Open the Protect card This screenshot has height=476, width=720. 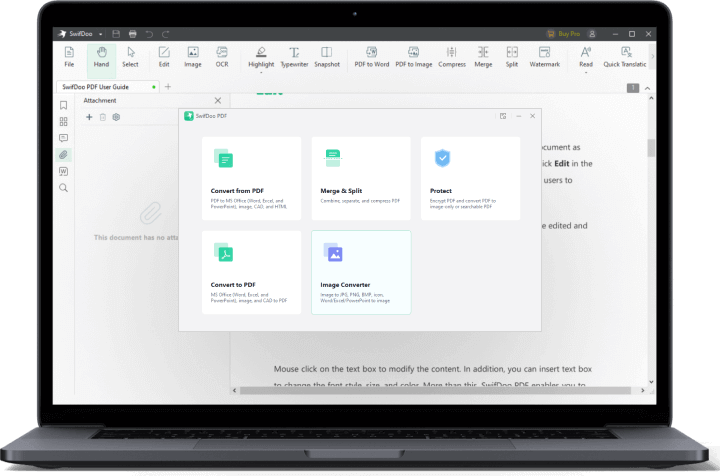471,179
